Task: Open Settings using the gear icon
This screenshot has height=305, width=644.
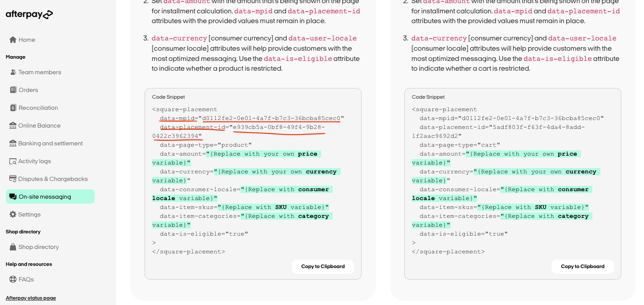Action: pyautogui.click(x=13, y=214)
